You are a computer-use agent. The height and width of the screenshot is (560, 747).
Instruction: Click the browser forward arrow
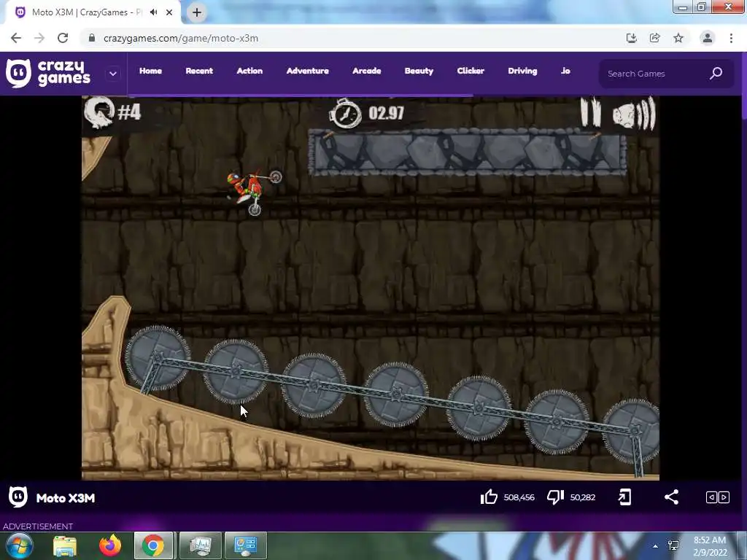39,38
